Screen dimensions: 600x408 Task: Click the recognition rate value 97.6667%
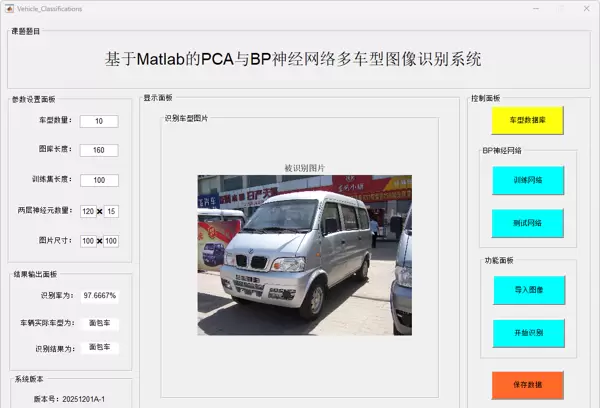pyautogui.click(x=99, y=296)
